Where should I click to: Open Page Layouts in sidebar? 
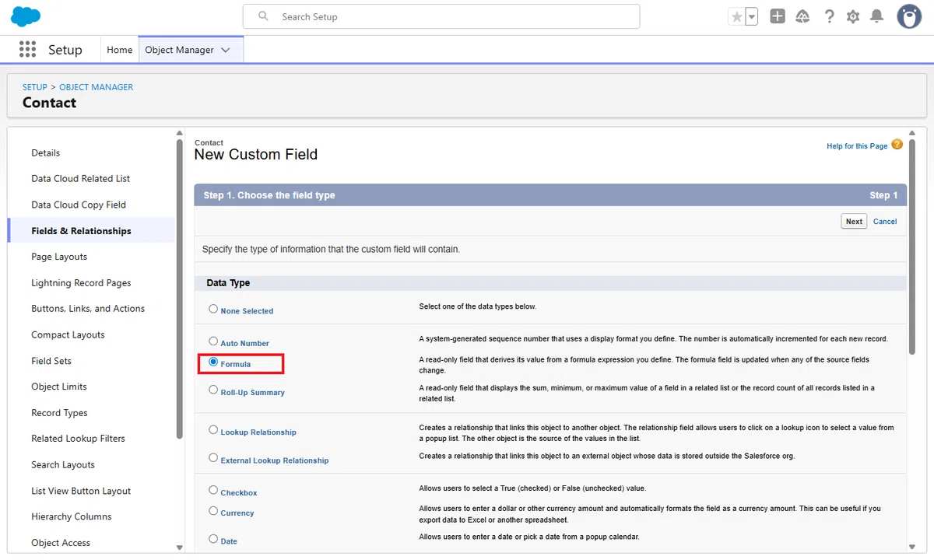pos(59,257)
